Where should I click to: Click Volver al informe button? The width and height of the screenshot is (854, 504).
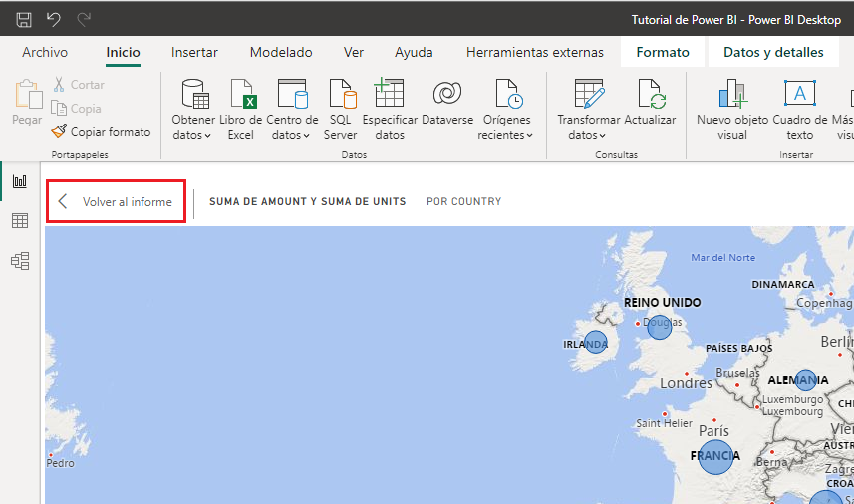tap(116, 201)
